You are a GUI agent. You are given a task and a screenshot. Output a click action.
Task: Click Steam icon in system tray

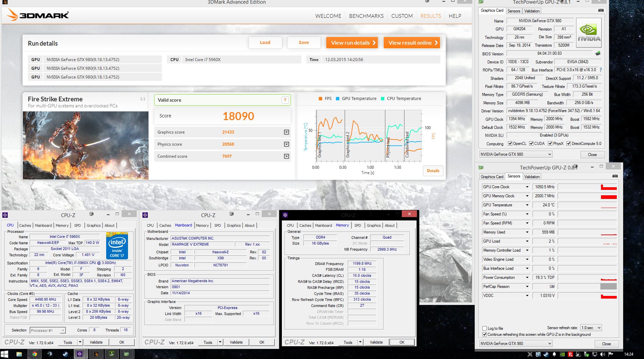coord(546,354)
